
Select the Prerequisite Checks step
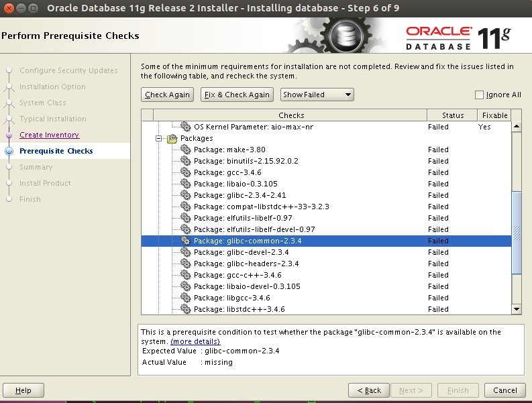click(56, 151)
